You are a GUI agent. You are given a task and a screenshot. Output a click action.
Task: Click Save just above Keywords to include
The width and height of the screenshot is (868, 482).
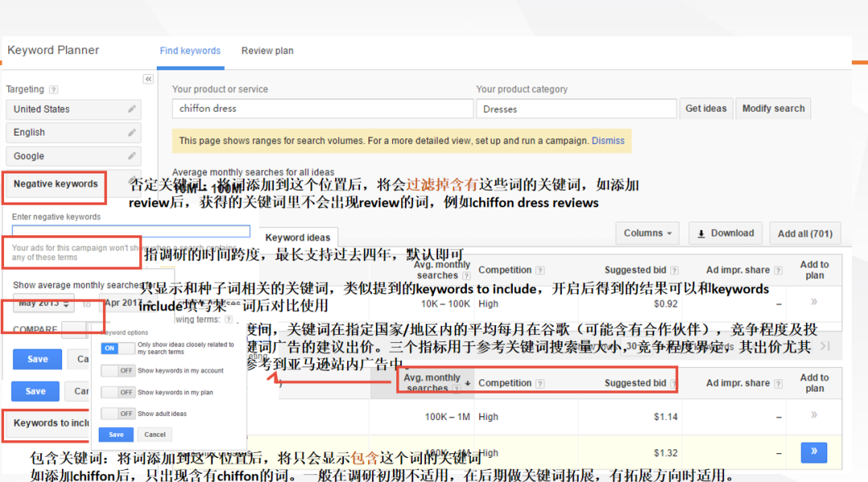click(35, 391)
